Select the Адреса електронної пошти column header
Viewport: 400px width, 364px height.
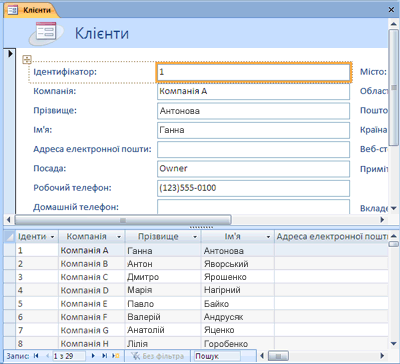point(332,237)
